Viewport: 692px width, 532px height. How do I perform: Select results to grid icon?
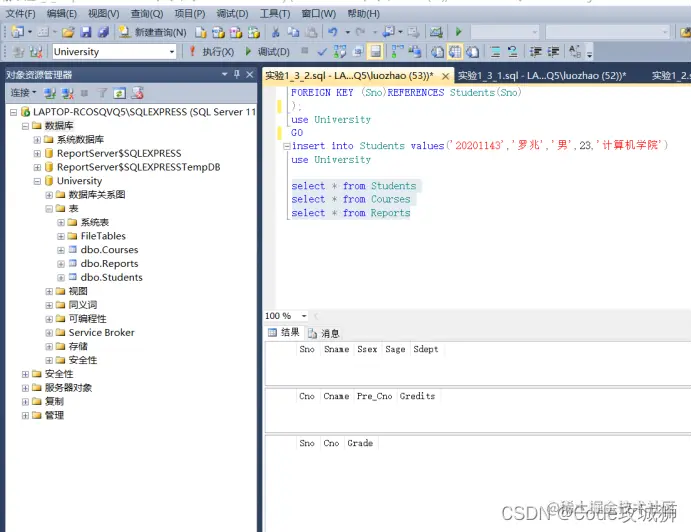pyautogui.click(x=455, y=52)
